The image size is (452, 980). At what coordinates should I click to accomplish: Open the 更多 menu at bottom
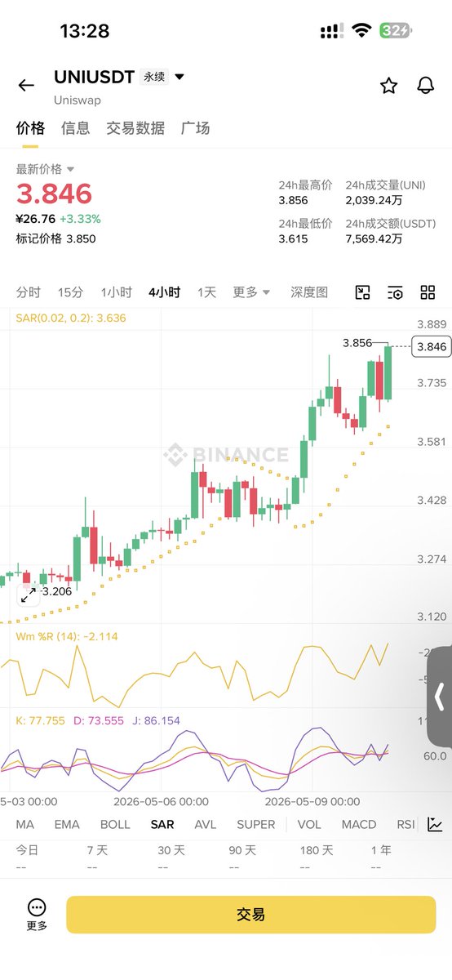click(x=37, y=915)
